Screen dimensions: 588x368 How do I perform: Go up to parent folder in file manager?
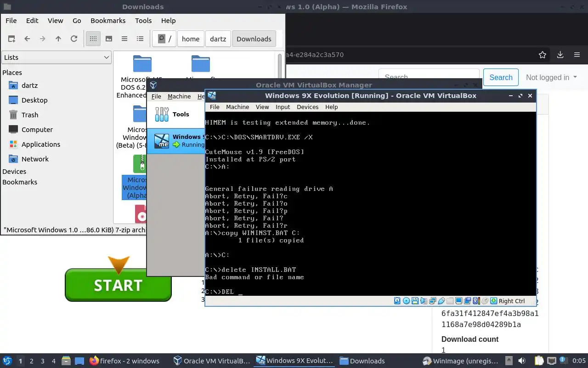coord(58,39)
